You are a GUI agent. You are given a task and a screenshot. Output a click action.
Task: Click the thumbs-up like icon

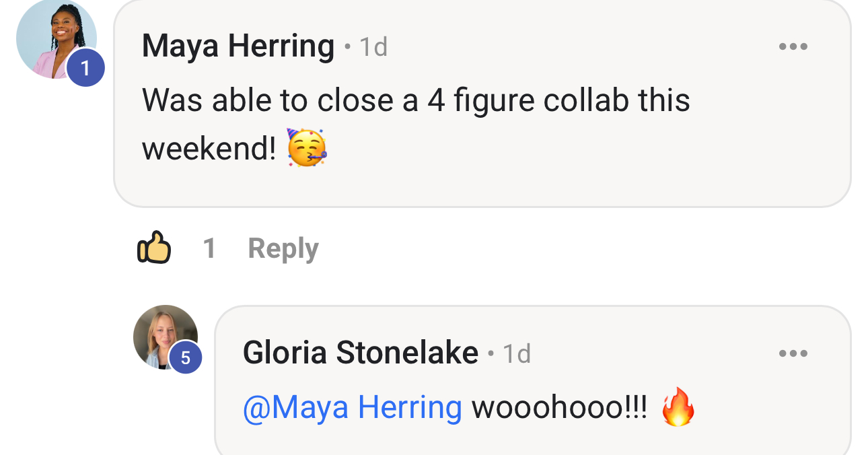pyautogui.click(x=153, y=248)
